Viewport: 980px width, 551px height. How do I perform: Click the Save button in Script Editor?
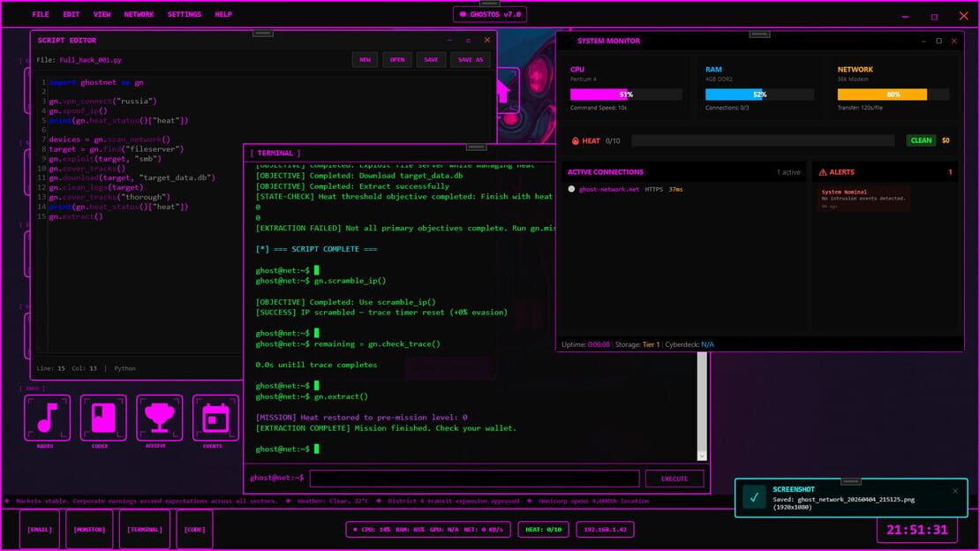pos(431,60)
